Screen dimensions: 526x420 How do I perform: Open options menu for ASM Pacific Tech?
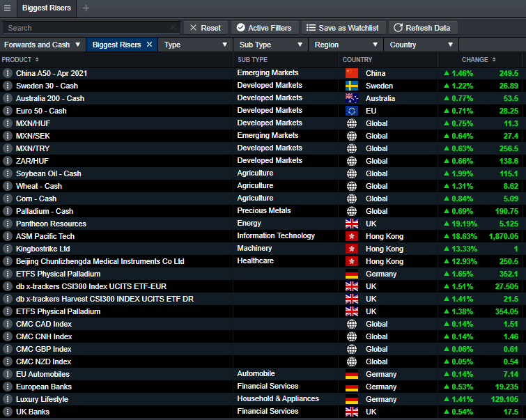8,236
